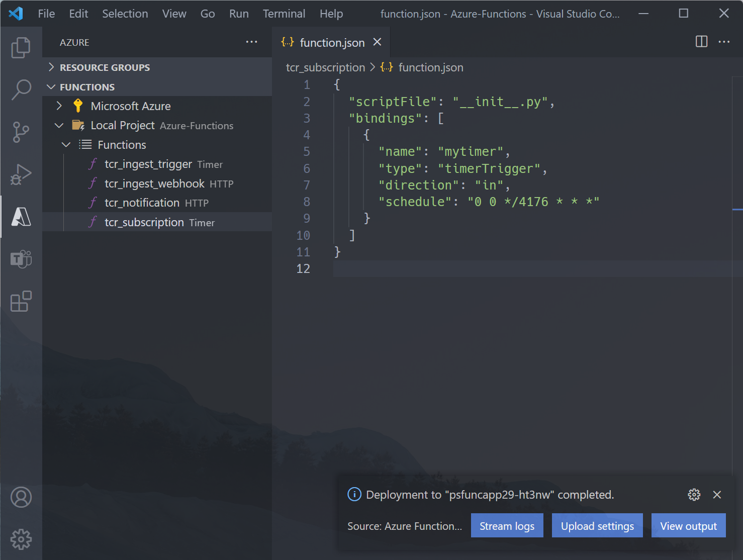This screenshot has height=560, width=743.
Task: Click the notification info icon
Action: pos(354,495)
